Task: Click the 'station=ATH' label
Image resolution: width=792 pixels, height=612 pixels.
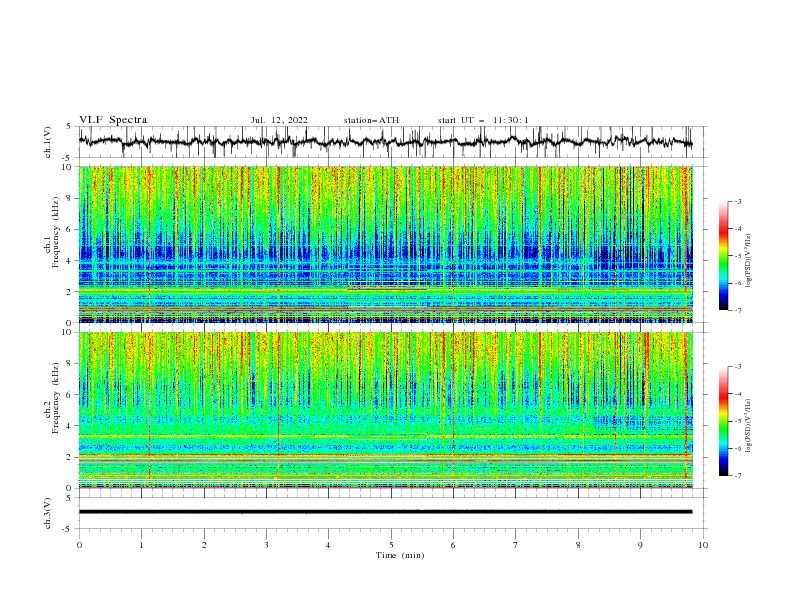Action: (371, 120)
